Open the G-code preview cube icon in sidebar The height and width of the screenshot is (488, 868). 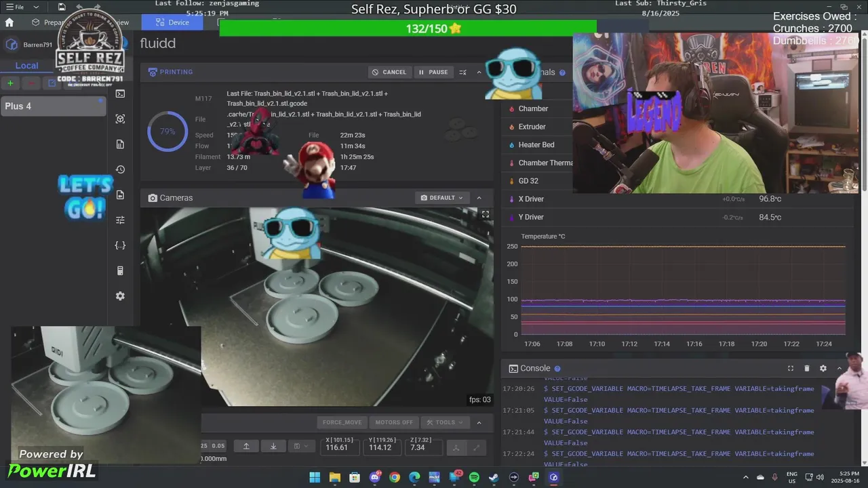click(x=120, y=119)
